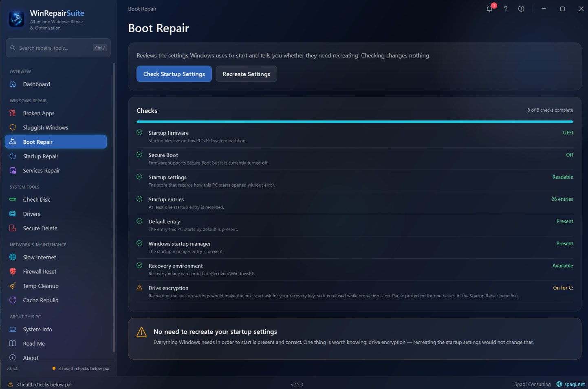Click the Services Repair icon
Screen dimensions: 588x389
pyautogui.click(x=13, y=170)
